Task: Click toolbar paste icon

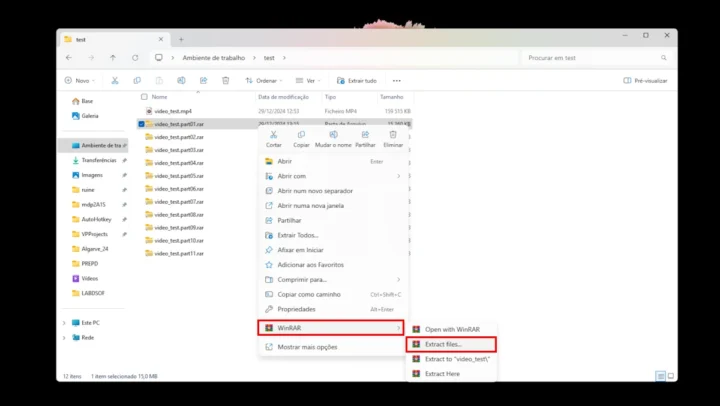Action: (x=159, y=80)
